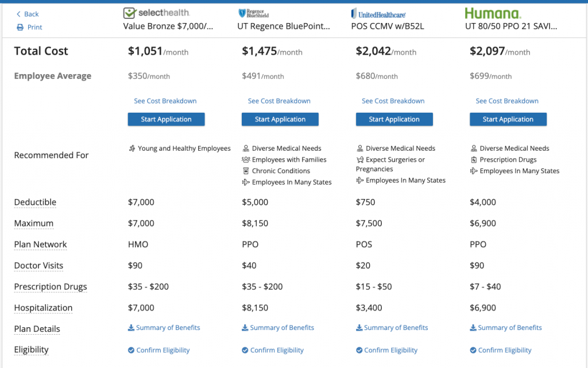Download Regence plan Summary of Benefits
Screen dimensions: 588x368
(278, 328)
